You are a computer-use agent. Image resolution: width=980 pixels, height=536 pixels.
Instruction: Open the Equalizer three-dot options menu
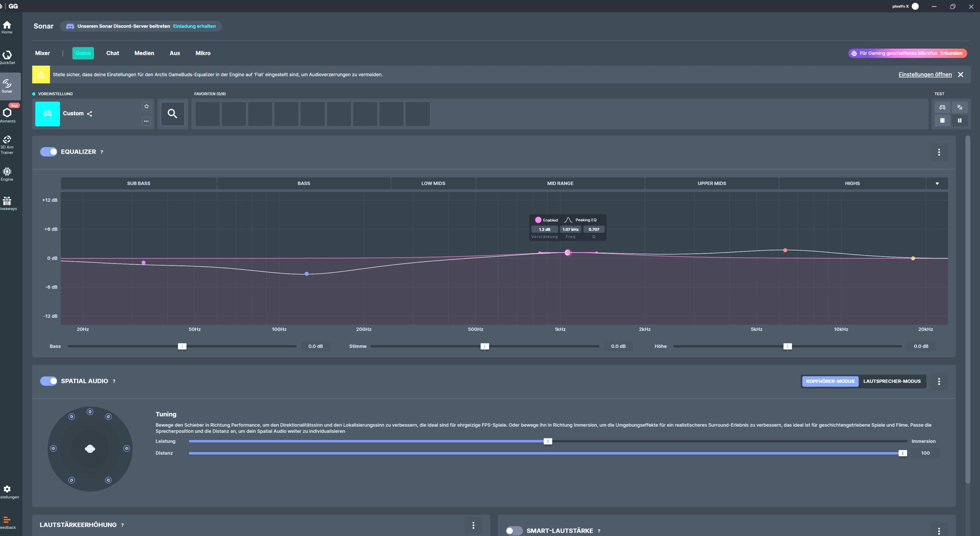939,152
